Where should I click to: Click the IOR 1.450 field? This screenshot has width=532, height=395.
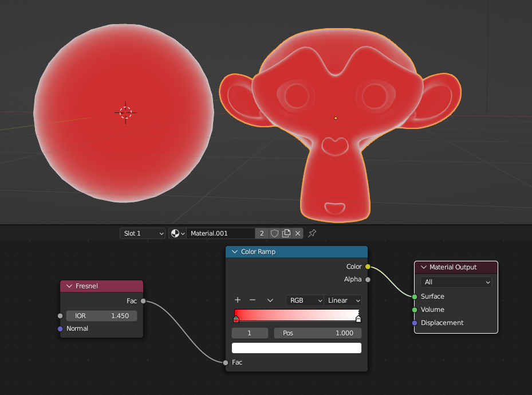click(x=102, y=316)
